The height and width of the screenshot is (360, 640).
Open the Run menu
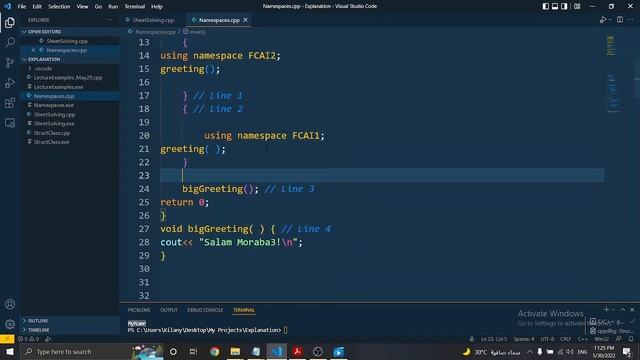[x=113, y=7]
